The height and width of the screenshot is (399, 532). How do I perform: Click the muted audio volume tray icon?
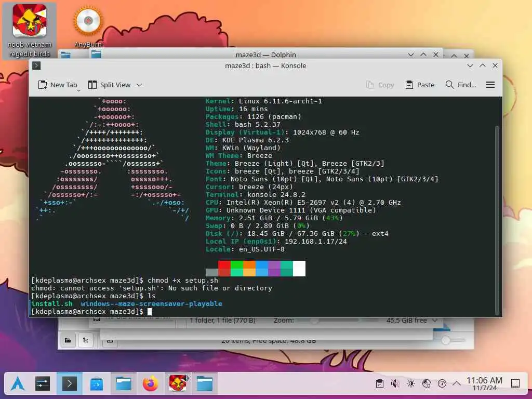(x=395, y=384)
